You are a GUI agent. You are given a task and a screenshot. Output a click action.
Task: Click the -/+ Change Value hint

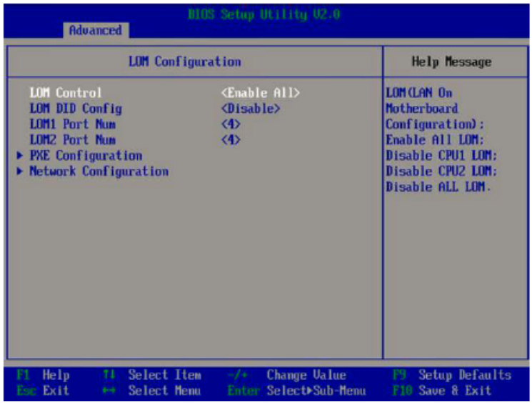pyautogui.click(x=288, y=375)
